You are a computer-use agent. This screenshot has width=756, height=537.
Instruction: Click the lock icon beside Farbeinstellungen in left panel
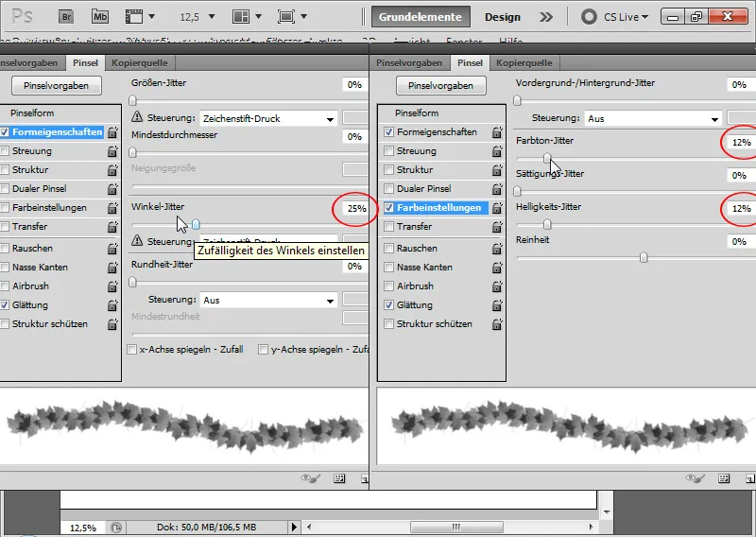[x=112, y=207]
